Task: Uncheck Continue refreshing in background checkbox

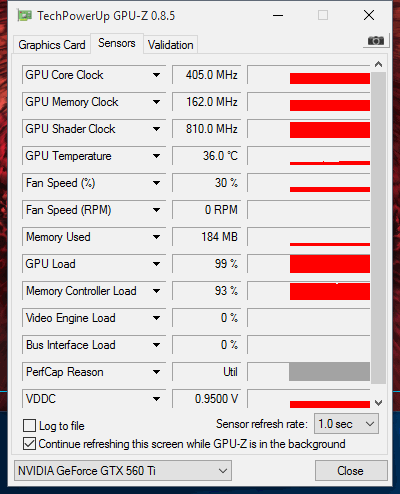Action: tap(29, 444)
